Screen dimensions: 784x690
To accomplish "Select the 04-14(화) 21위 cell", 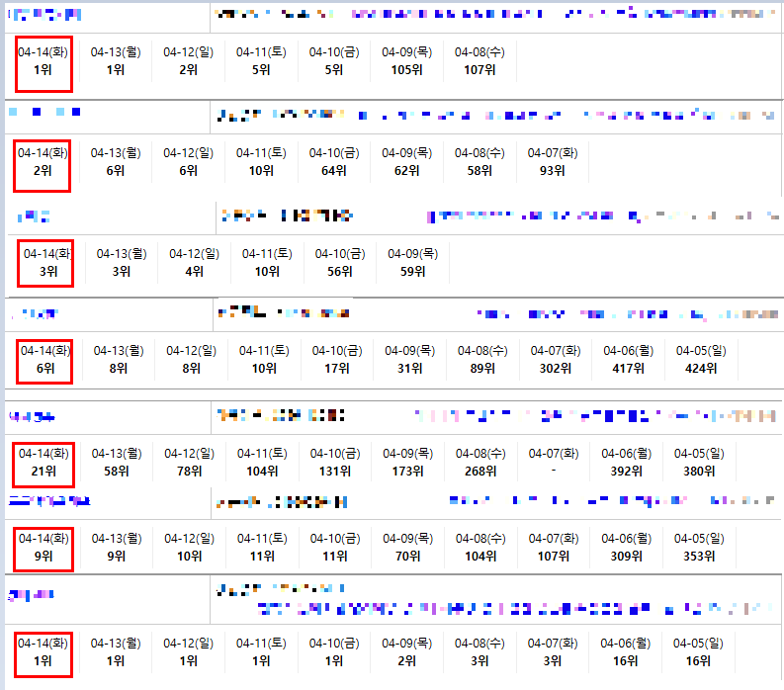I will tap(44, 463).
